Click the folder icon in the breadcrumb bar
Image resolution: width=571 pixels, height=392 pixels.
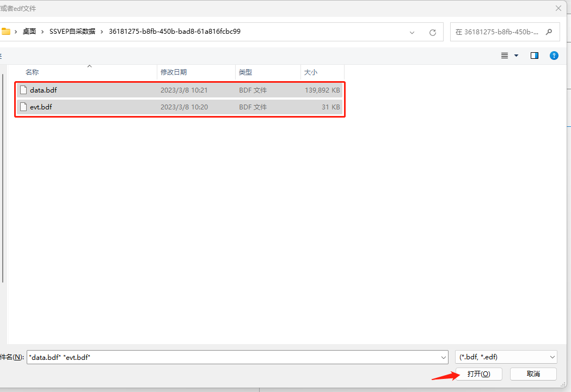click(x=7, y=32)
